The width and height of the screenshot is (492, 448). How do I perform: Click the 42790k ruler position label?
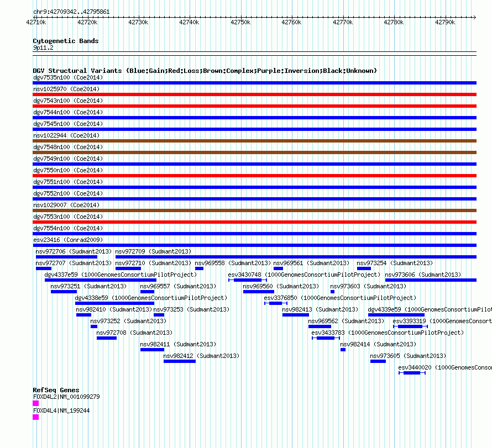click(x=445, y=22)
